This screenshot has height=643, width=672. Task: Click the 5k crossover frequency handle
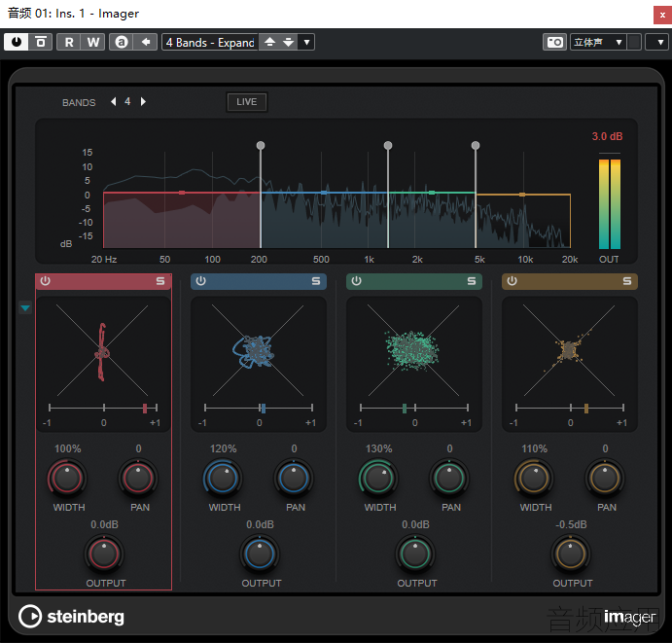point(476,145)
